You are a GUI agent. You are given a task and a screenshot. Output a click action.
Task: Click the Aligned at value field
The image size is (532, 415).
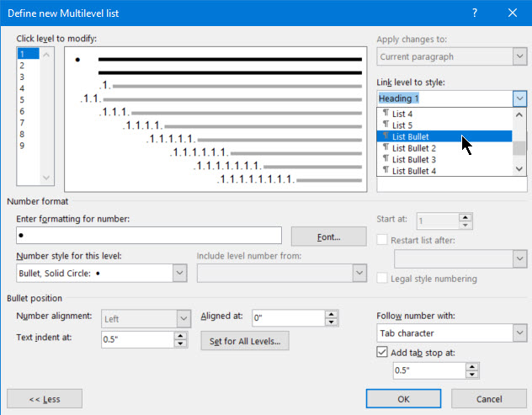click(289, 317)
